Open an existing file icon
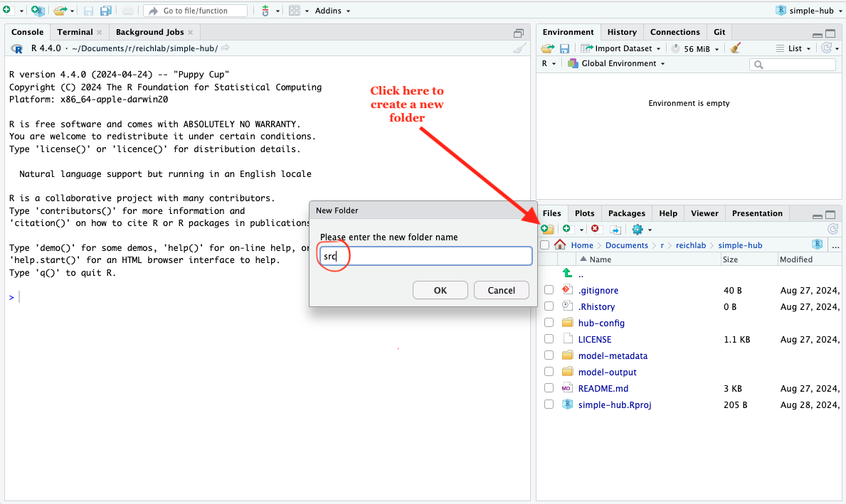Image resolution: width=846 pixels, height=504 pixels. (60, 10)
